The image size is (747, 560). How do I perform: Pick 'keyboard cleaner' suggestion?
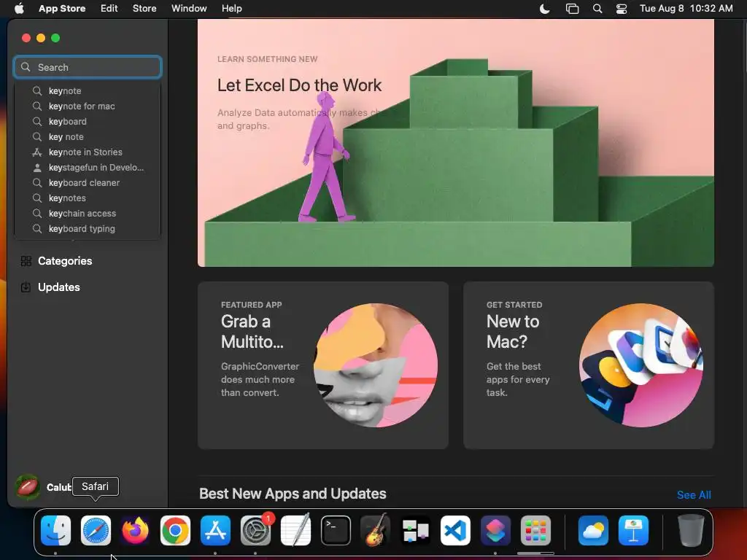88,183
